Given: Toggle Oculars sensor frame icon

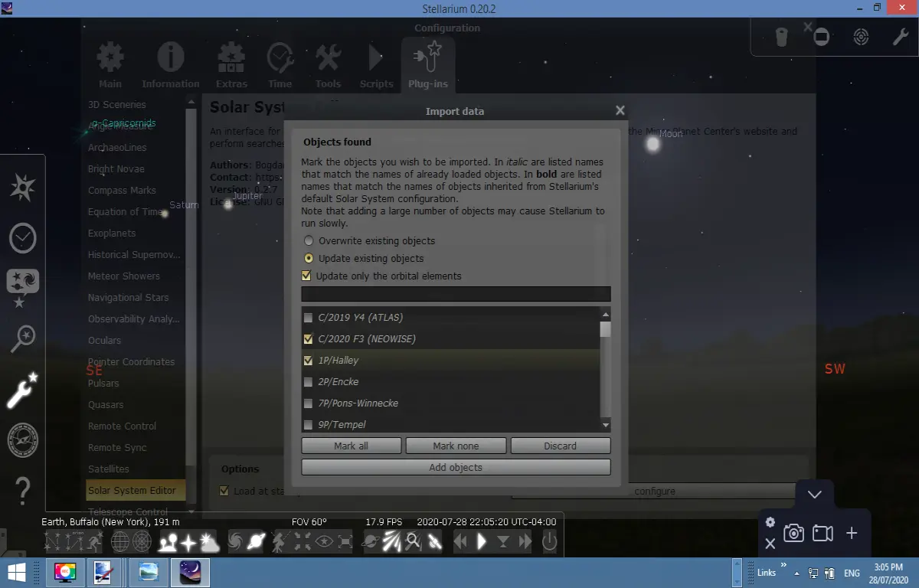Looking at the screenshot, I should tap(821, 37).
